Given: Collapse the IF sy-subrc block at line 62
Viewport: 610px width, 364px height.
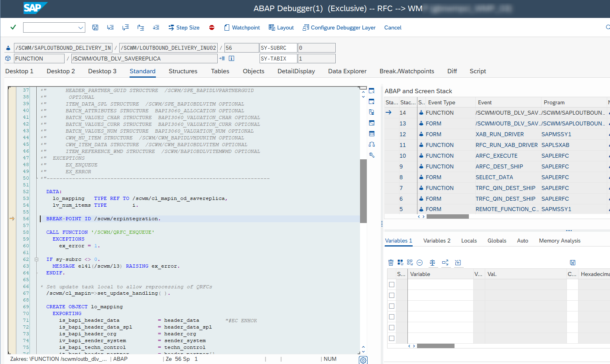Looking at the screenshot, I should pyautogui.click(x=36, y=259).
